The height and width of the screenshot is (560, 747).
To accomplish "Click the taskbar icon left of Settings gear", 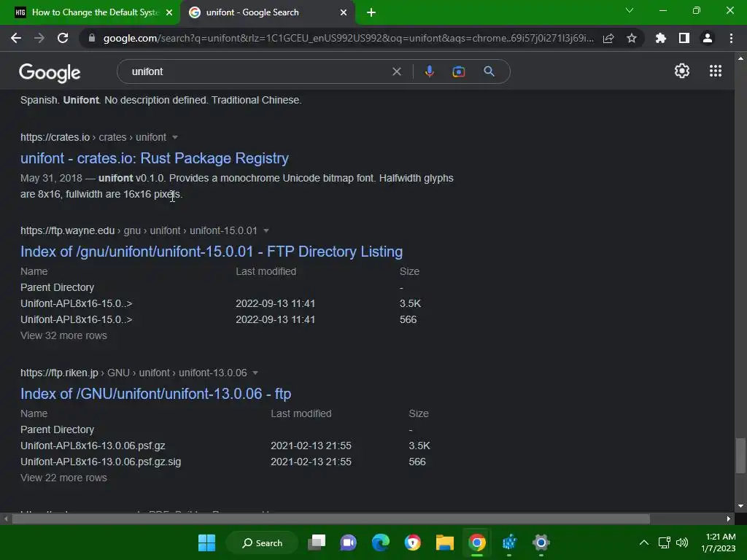I will (x=509, y=542).
